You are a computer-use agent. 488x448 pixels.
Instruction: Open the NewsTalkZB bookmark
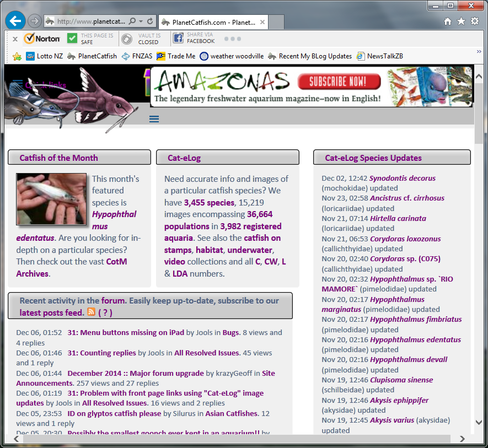click(380, 56)
